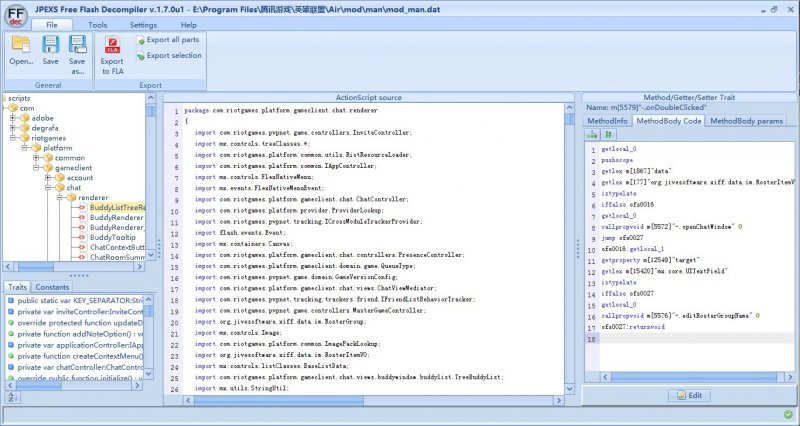800x426 pixels.
Task: Select the BuddyListTreeRe class icon in tree
Action: click(81, 208)
